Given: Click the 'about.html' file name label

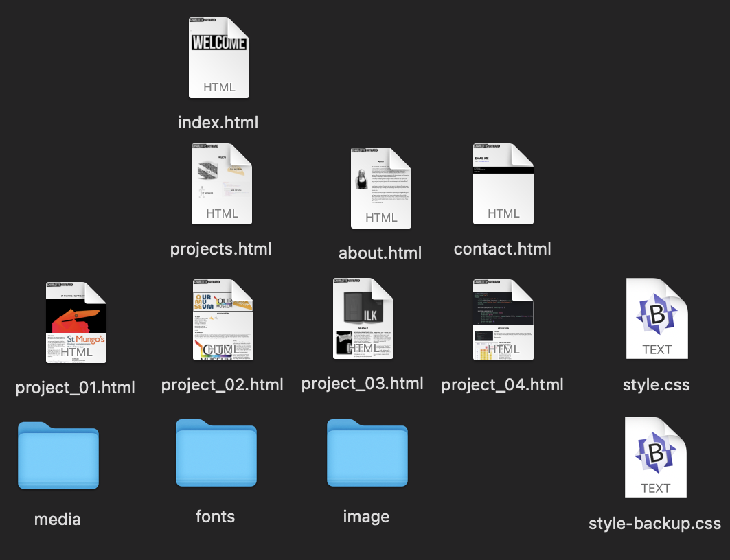Looking at the screenshot, I should tap(380, 253).
